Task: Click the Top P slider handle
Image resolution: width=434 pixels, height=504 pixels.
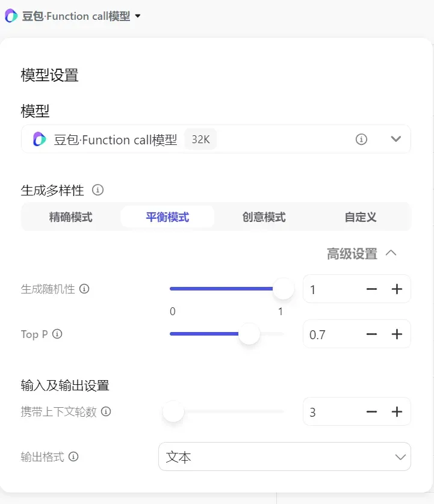Action: tap(249, 334)
